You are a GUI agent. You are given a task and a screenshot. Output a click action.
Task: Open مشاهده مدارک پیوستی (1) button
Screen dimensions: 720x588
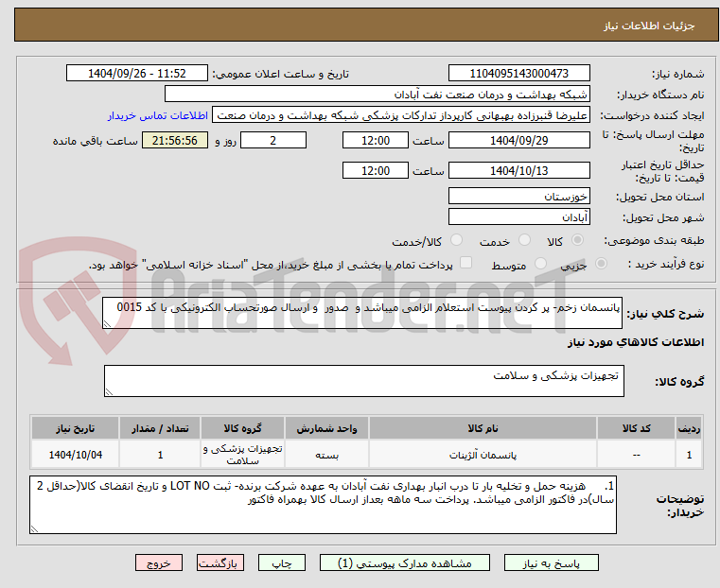click(x=405, y=562)
